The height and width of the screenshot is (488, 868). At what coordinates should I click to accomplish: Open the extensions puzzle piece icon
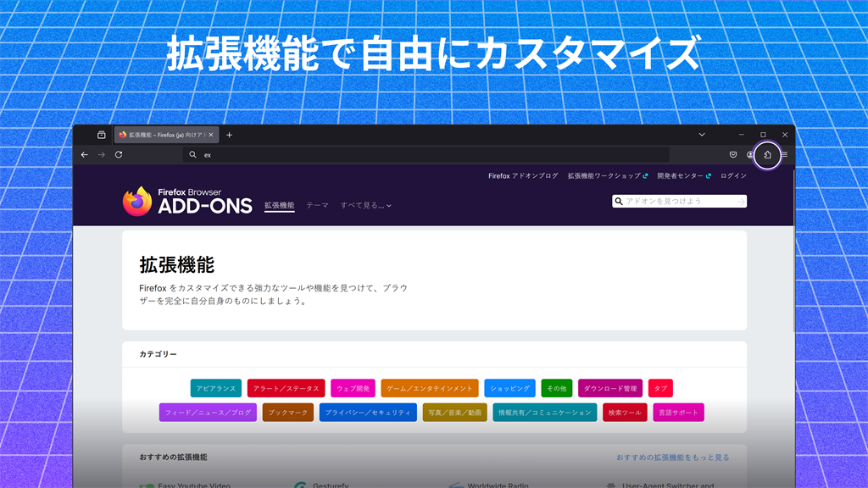coord(767,155)
